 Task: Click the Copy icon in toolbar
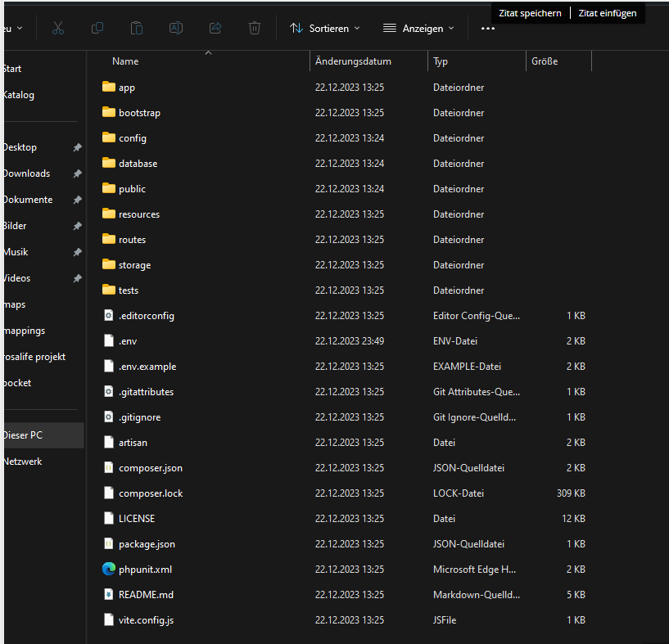point(97,28)
